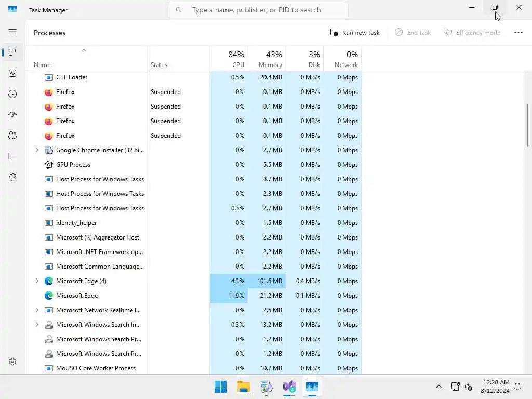Click the 11.9% CPU cell

point(229,296)
